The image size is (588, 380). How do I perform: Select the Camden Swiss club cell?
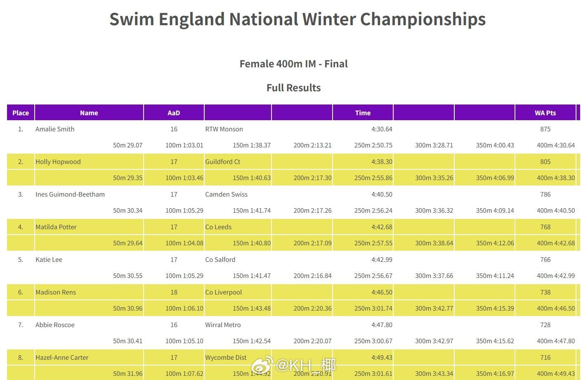(x=227, y=194)
